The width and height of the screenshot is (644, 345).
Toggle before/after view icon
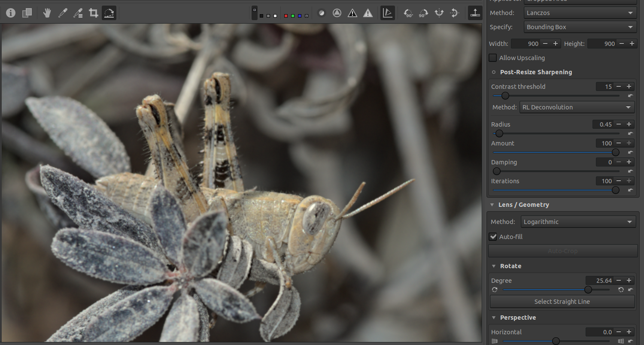tap(27, 13)
